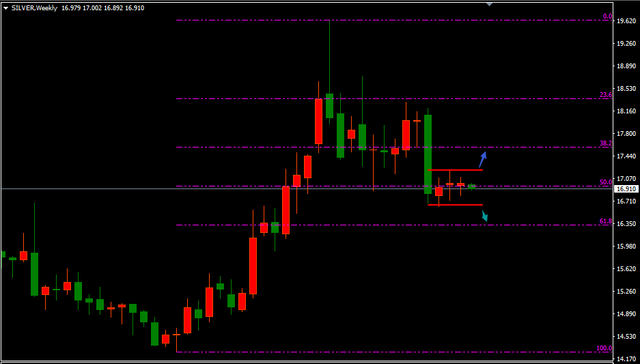Click price axis label 18.530
The width and height of the screenshot is (640, 364).
tap(626, 89)
